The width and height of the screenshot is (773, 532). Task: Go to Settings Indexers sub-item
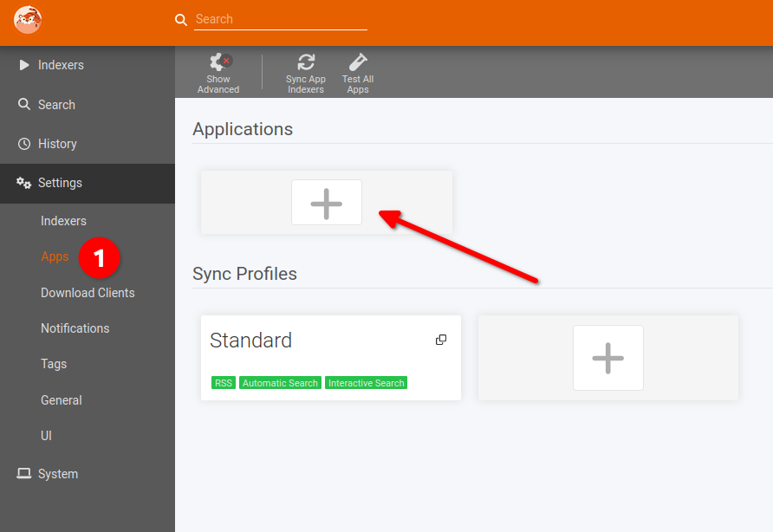point(63,221)
